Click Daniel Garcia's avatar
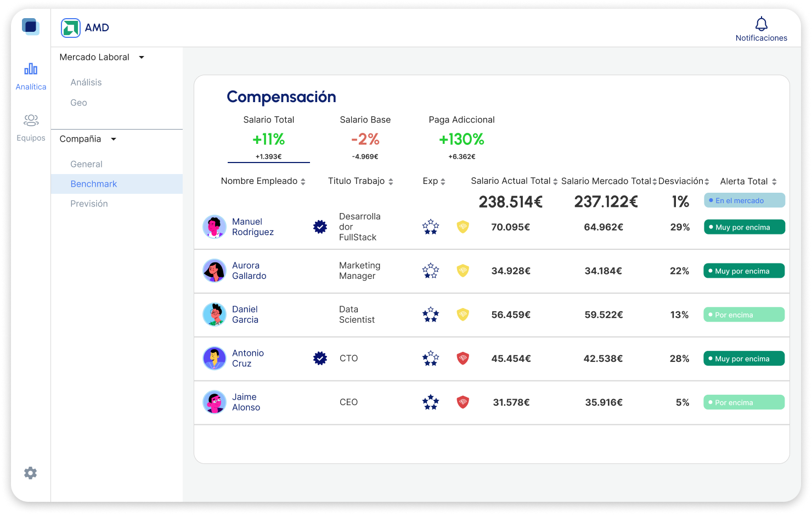Viewport: 812px width, 515px height. click(x=215, y=315)
